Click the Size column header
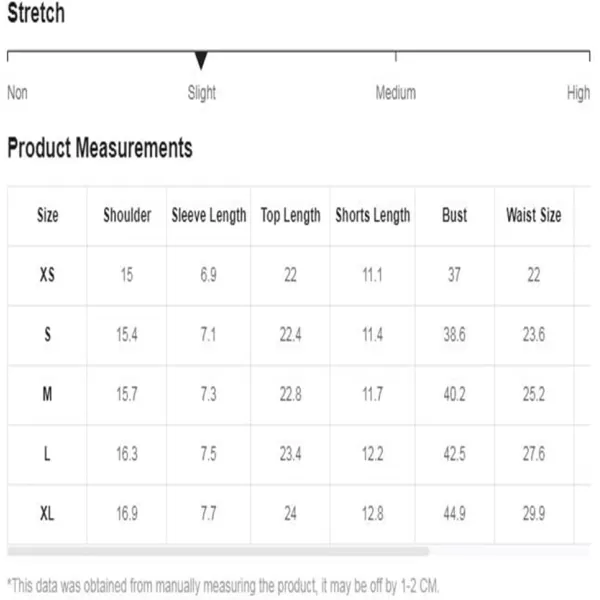Viewport: 600px width, 600px height. point(47,215)
